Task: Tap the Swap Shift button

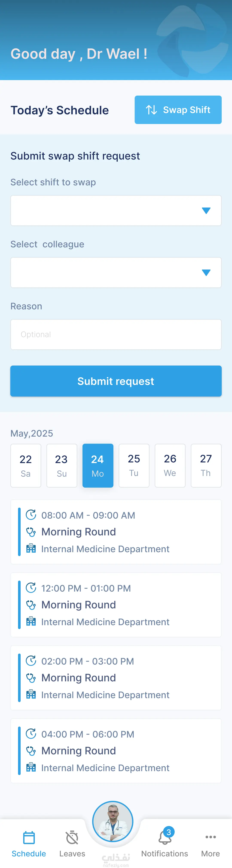Action: click(178, 110)
